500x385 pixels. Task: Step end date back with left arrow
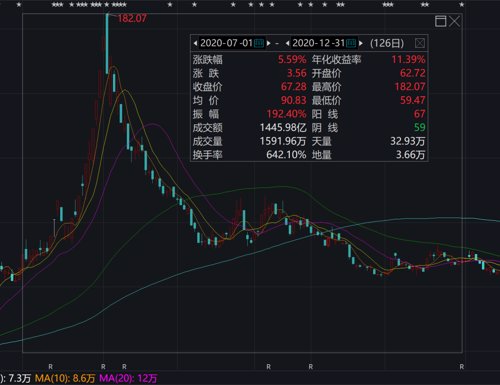pyautogui.click(x=287, y=43)
